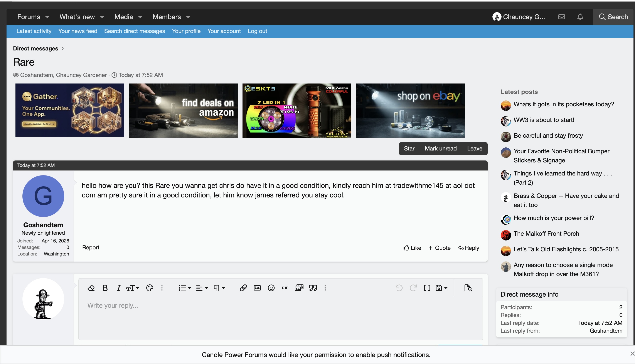
Task: Quote Goshandtem's message
Action: pos(439,248)
